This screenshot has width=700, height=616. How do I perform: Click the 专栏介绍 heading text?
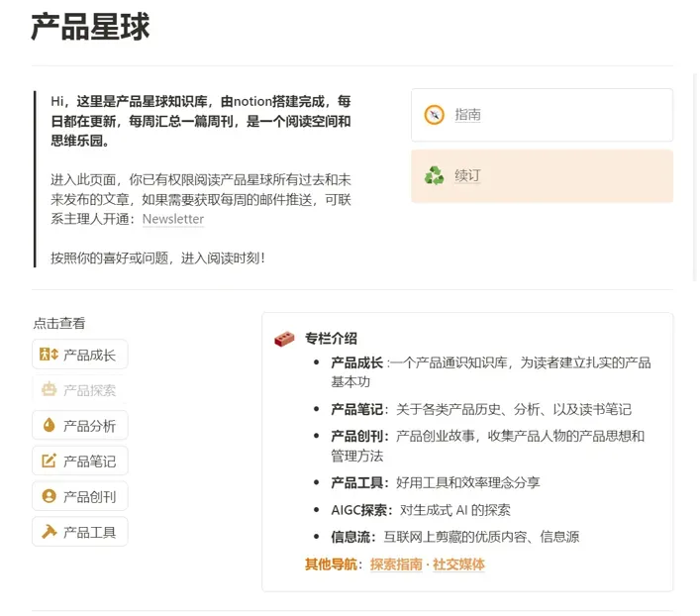tap(332, 339)
